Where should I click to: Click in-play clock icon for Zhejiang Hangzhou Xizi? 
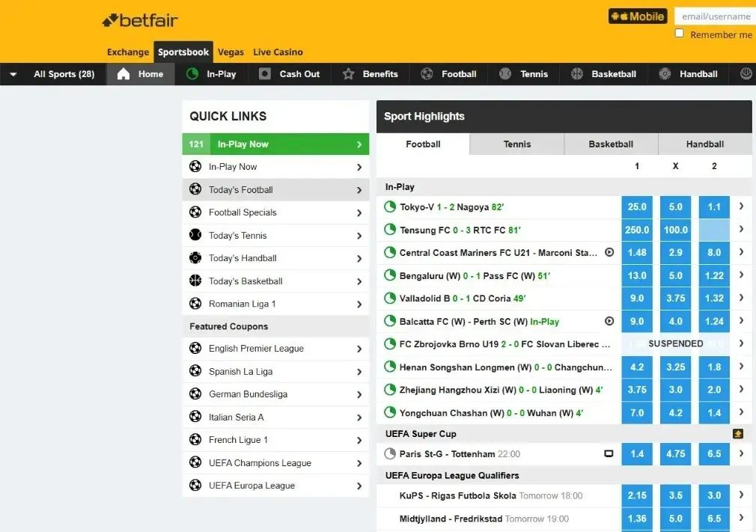pyautogui.click(x=389, y=389)
